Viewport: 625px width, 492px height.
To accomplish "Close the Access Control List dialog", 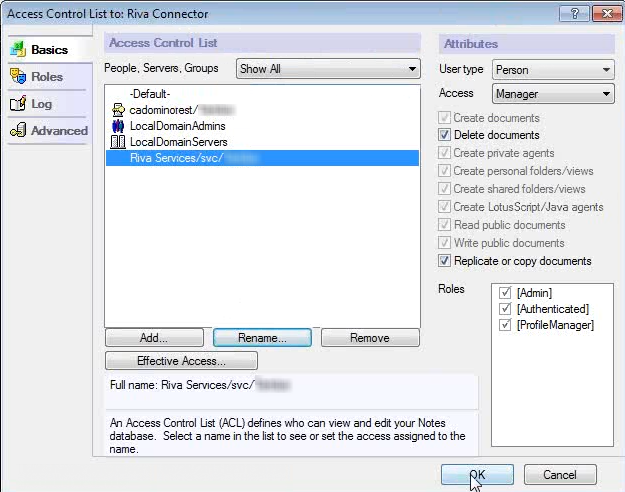I will tap(607, 14).
